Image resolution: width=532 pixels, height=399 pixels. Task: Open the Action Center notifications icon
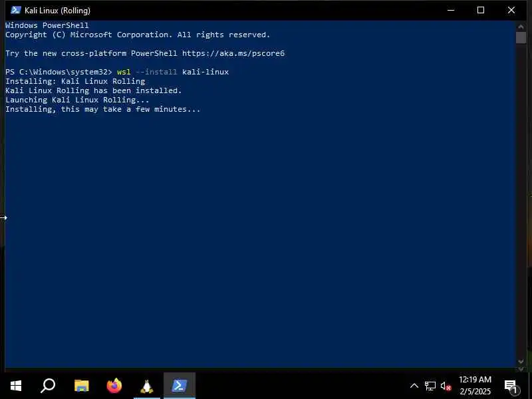(x=511, y=386)
